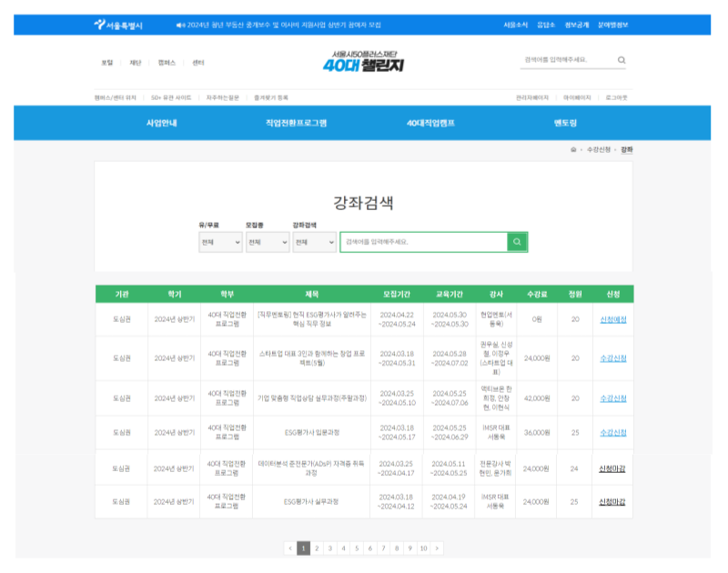Click the home icon in breadcrumb

[x=572, y=149]
